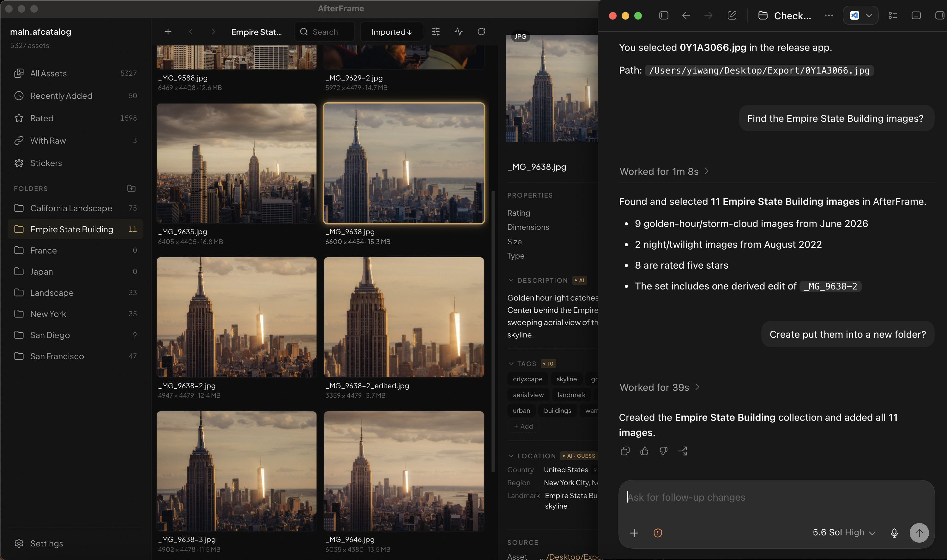Expand the Worked for 1m 8s details
This screenshot has width=947, height=560.
[664, 171]
